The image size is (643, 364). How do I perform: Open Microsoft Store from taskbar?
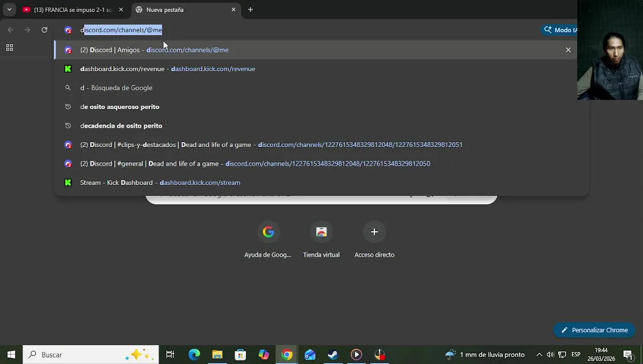(241, 355)
